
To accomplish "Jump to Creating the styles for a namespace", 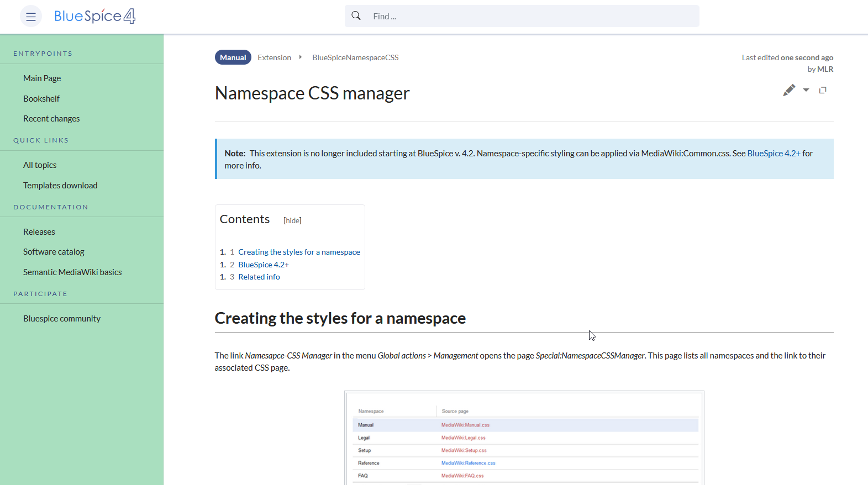I will coord(299,252).
